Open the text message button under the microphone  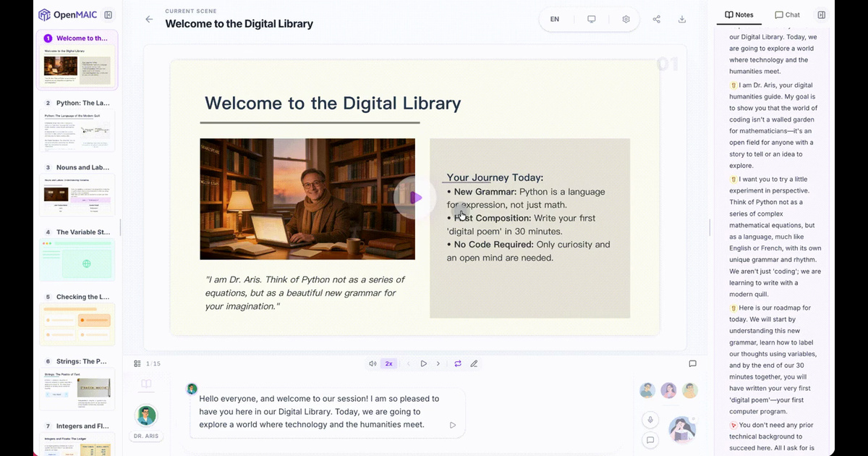(x=650, y=439)
